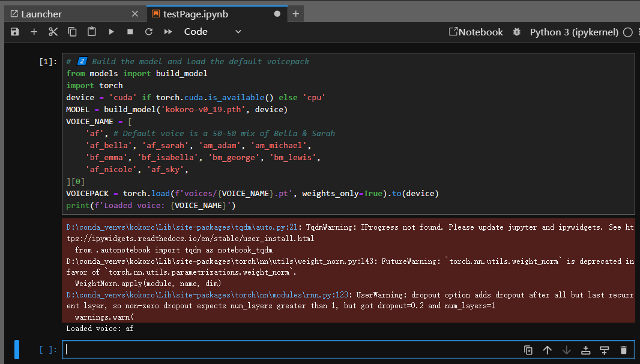Duplicate the active cell
Screen dimensions: 640x364
click(x=528, y=350)
